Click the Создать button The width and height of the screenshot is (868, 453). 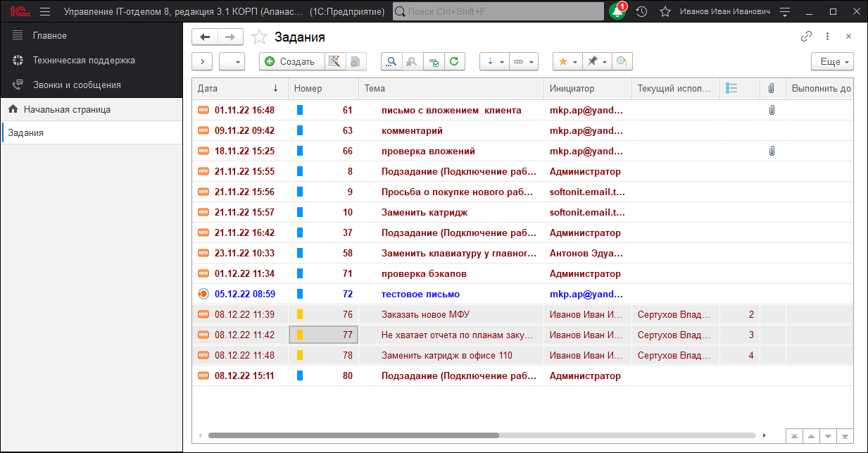[291, 62]
